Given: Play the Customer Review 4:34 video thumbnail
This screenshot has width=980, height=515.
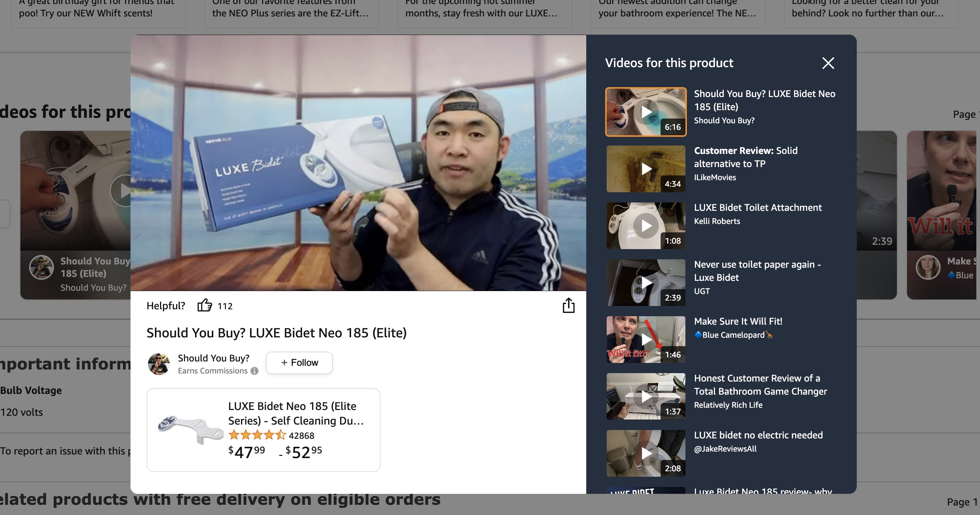Looking at the screenshot, I should click(x=646, y=169).
